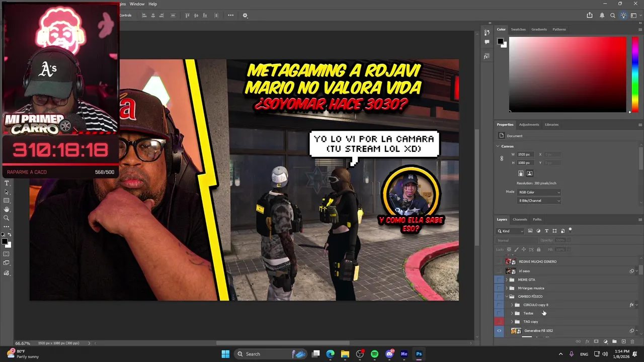Expand the Textos group chevron

tap(512, 313)
